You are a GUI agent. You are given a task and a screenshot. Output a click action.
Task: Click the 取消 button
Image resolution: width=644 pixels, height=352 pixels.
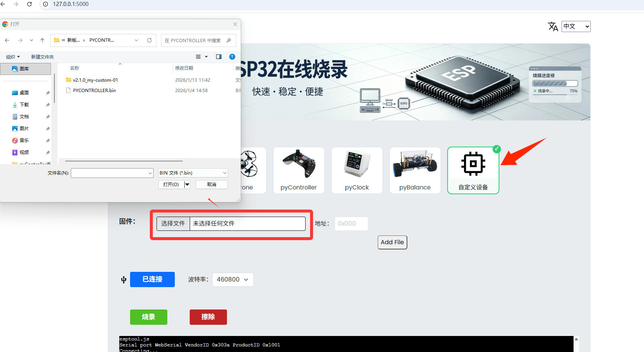pyautogui.click(x=211, y=184)
